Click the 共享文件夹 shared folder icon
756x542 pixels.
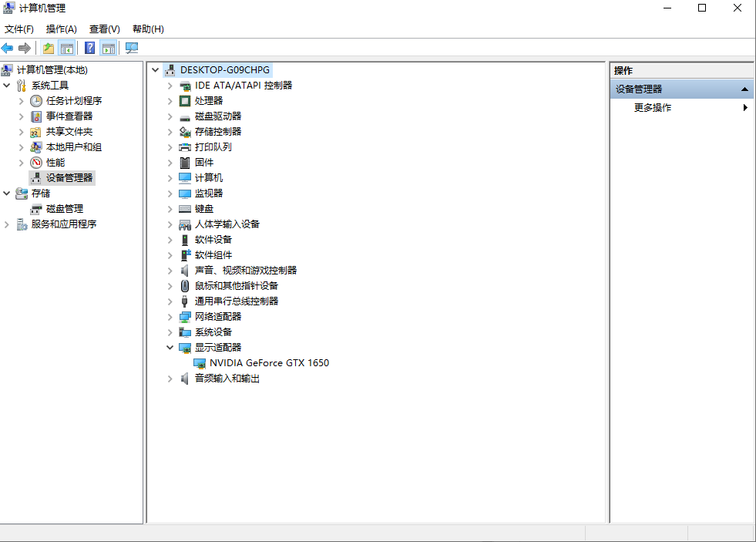pyautogui.click(x=35, y=132)
